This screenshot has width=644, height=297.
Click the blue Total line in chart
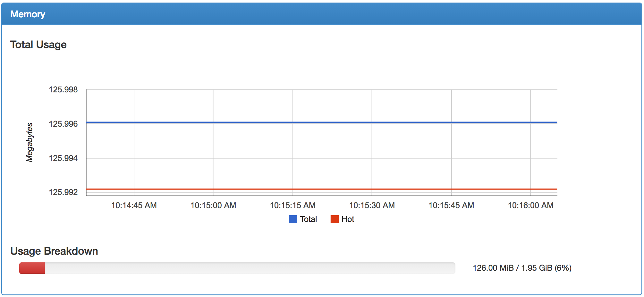[x=321, y=122]
